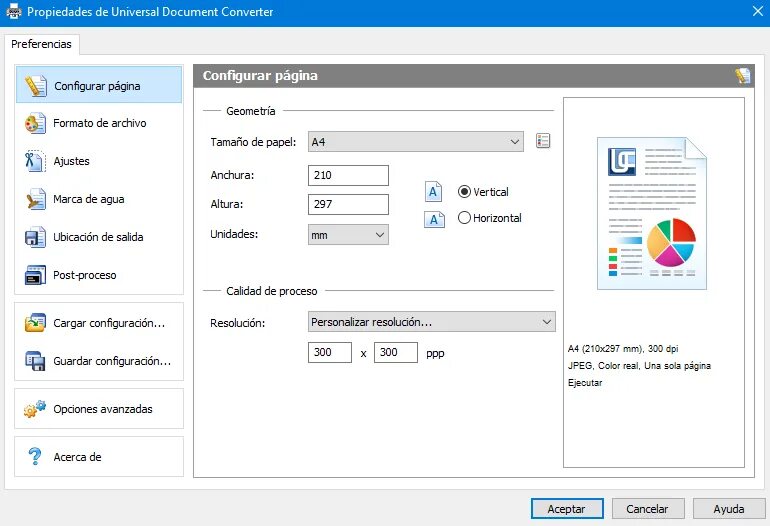Click the printer icon in the title bar
770x526 pixels.
pos(14,11)
